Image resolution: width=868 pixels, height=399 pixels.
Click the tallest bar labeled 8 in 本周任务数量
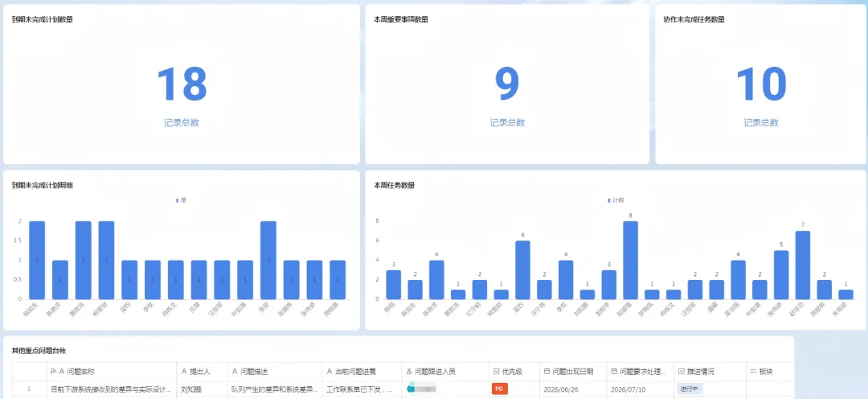tap(631, 261)
